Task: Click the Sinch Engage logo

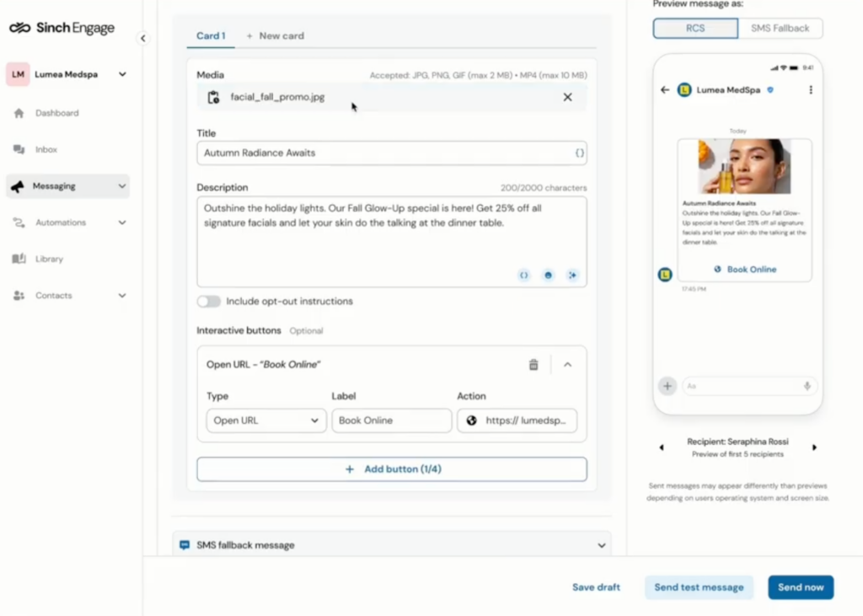Action: click(x=62, y=28)
